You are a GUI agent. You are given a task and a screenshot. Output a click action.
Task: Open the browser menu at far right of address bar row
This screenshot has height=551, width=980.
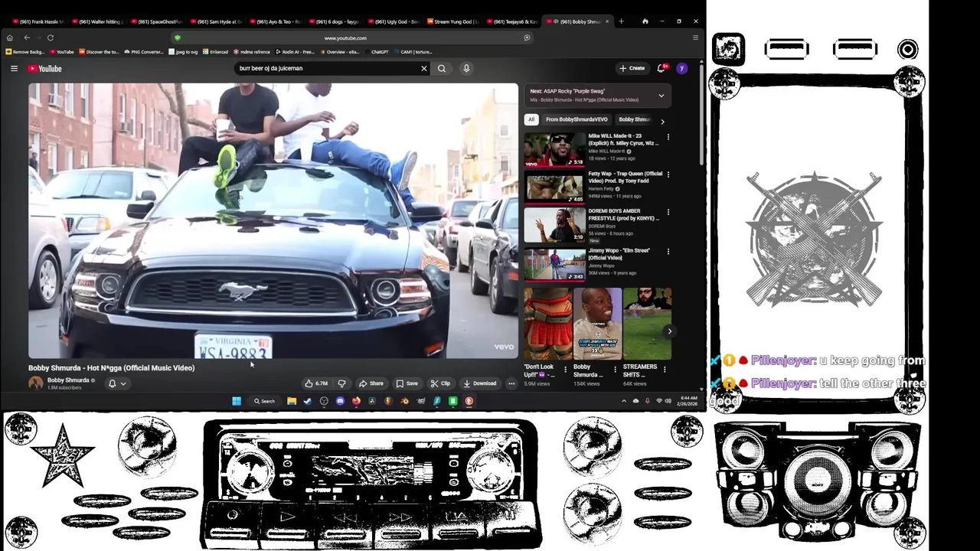click(695, 37)
